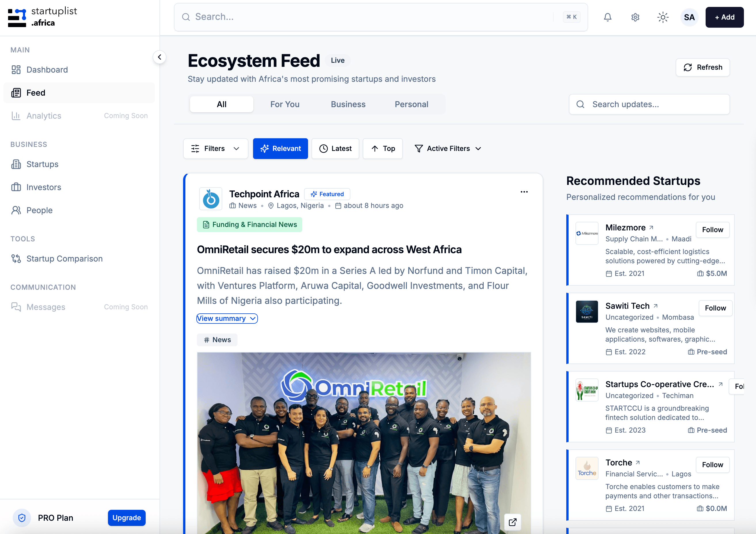This screenshot has width=756, height=534.
Task: Click the Sawiti Tech logo thumbnail
Action: (587, 312)
